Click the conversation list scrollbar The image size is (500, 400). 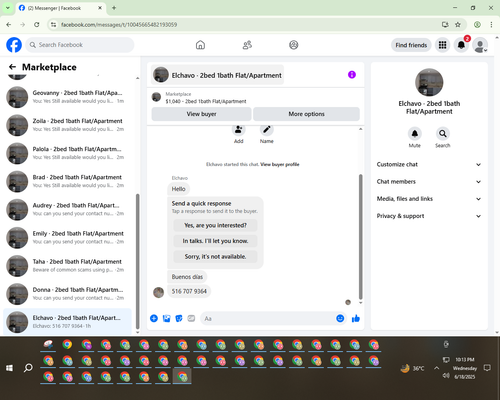tap(137, 261)
